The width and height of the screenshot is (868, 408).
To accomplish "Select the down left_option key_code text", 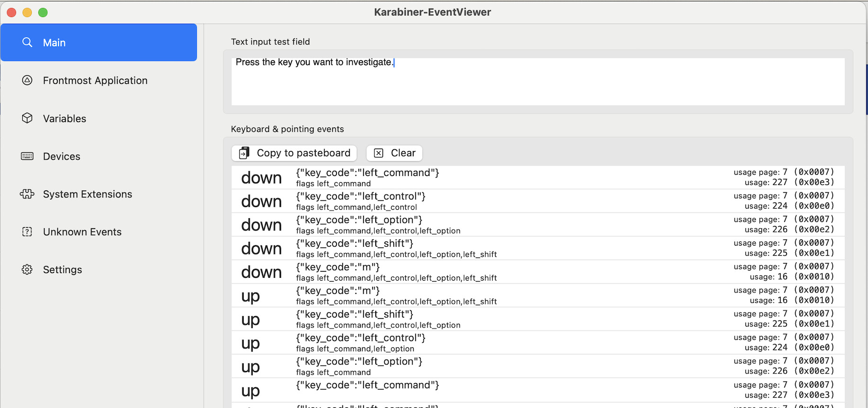I will pos(359,220).
